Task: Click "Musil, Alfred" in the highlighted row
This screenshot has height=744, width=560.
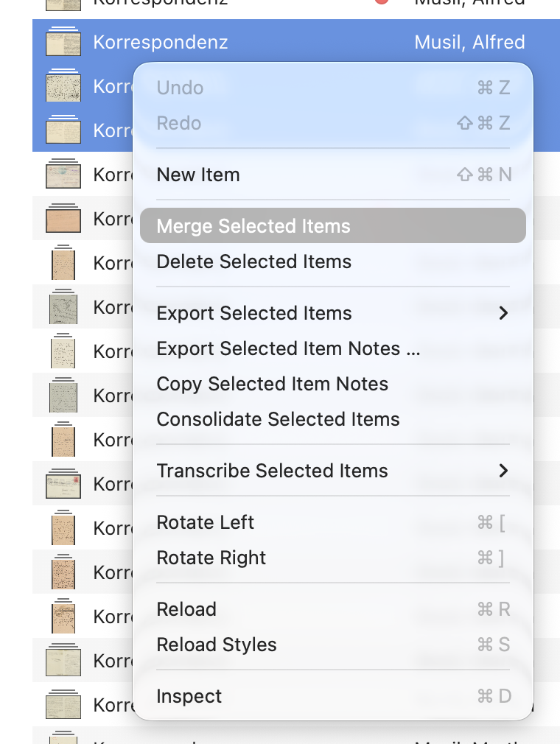Action: click(x=469, y=42)
